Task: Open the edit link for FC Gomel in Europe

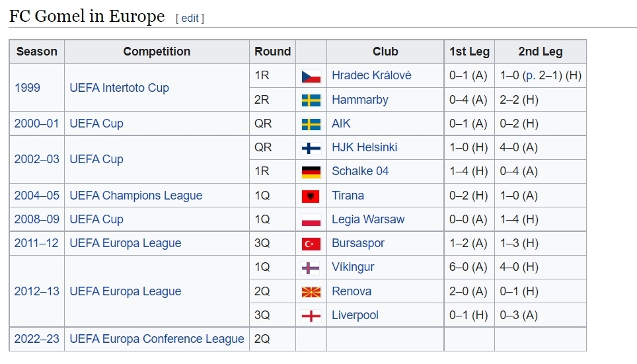Action: (x=190, y=18)
